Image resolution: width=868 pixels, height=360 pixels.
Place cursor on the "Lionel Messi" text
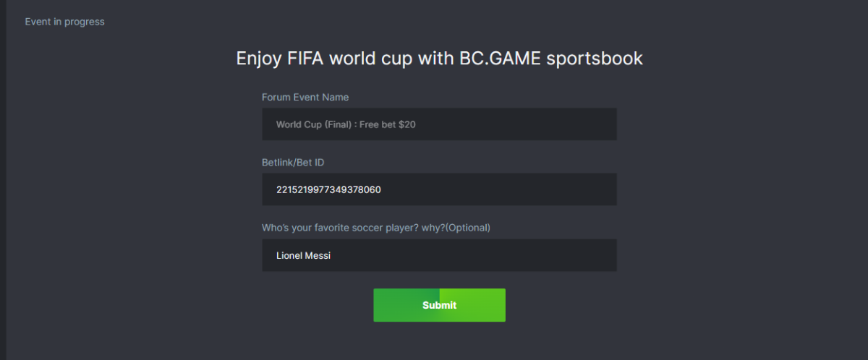(303, 255)
